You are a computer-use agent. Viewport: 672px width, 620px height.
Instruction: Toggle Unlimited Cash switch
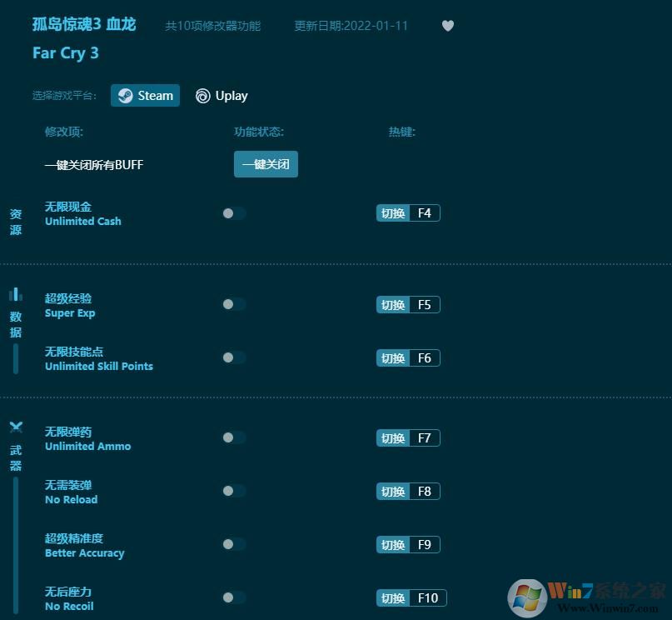(x=234, y=213)
